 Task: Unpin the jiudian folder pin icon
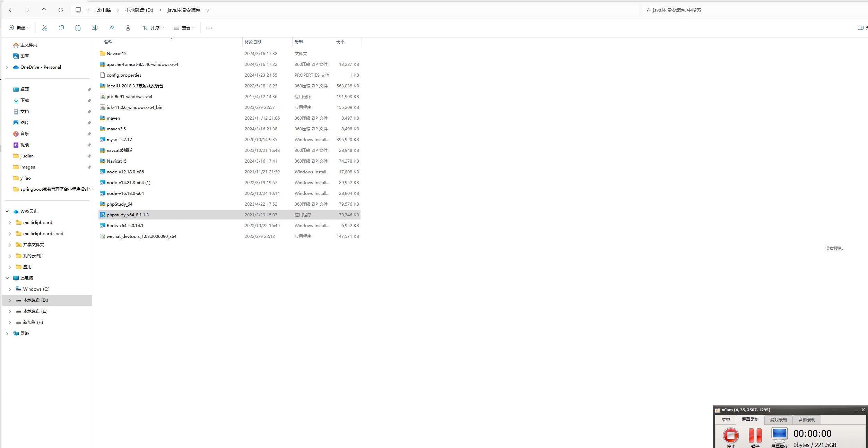(x=89, y=156)
